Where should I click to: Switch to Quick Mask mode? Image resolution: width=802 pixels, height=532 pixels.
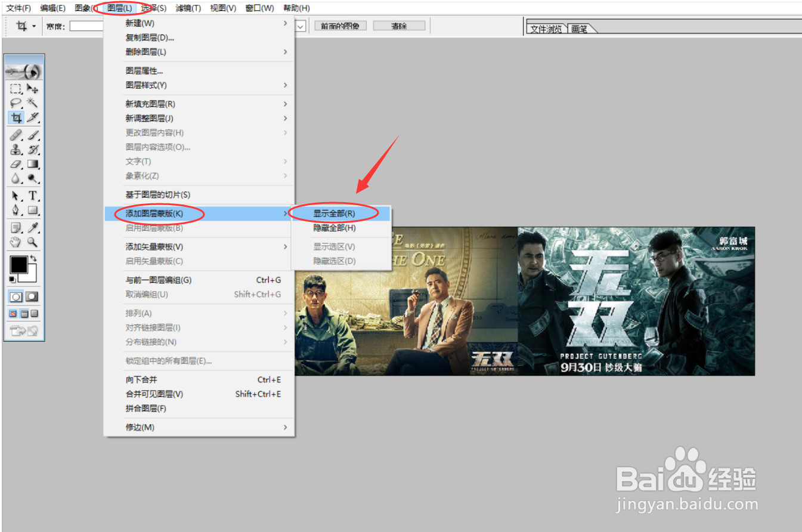(x=32, y=296)
